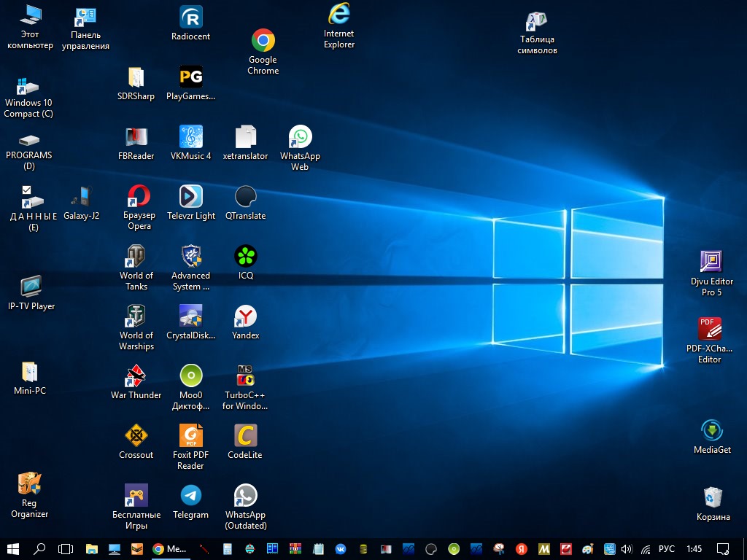747x560 pixels.
Task: Switch input language via РУС indicator
Action: (x=667, y=549)
